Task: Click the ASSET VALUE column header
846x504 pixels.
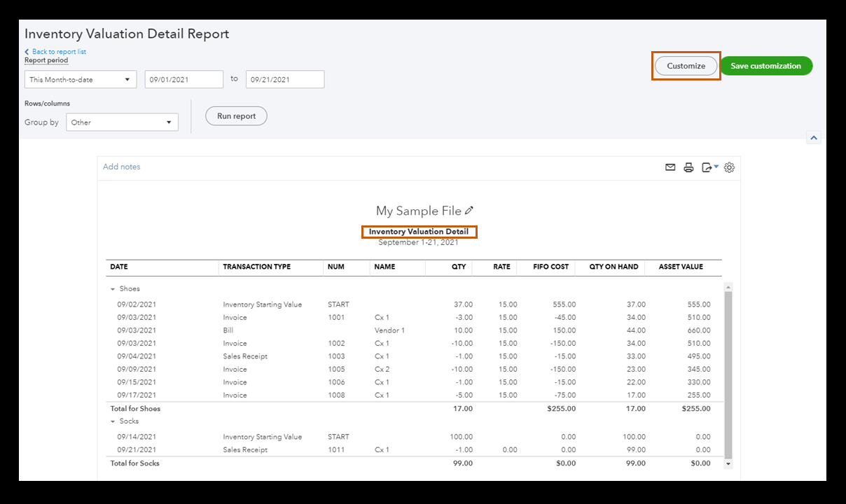Action: [680, 267]
